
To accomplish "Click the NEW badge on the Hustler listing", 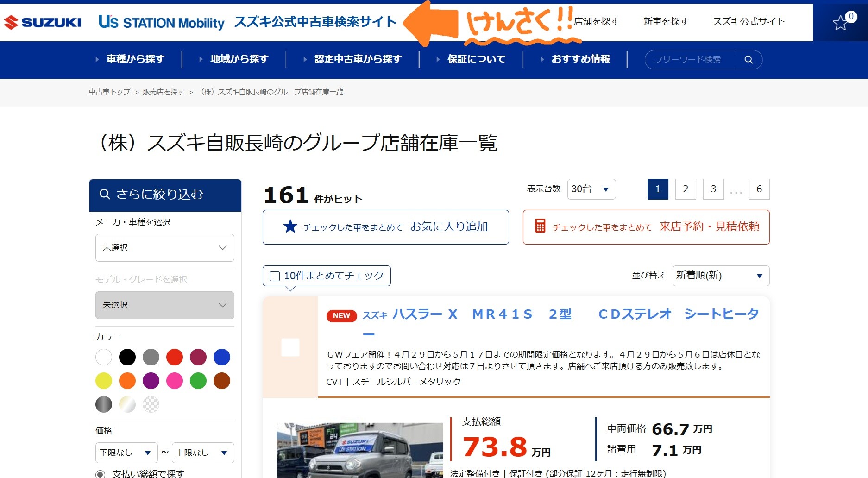I will (x=341, y=315).
